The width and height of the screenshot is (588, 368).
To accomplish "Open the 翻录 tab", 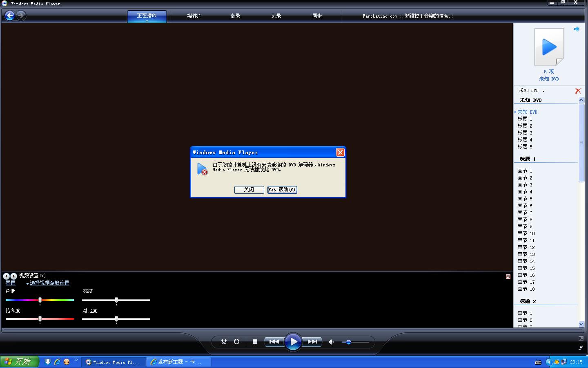I will point(235,16).
